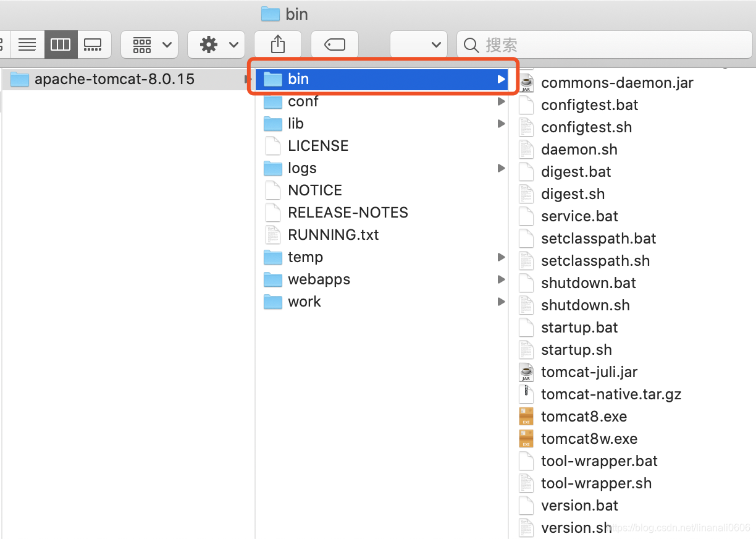Click the NOTICE file icon
The image size is (756, 539).
click(273, 190)
